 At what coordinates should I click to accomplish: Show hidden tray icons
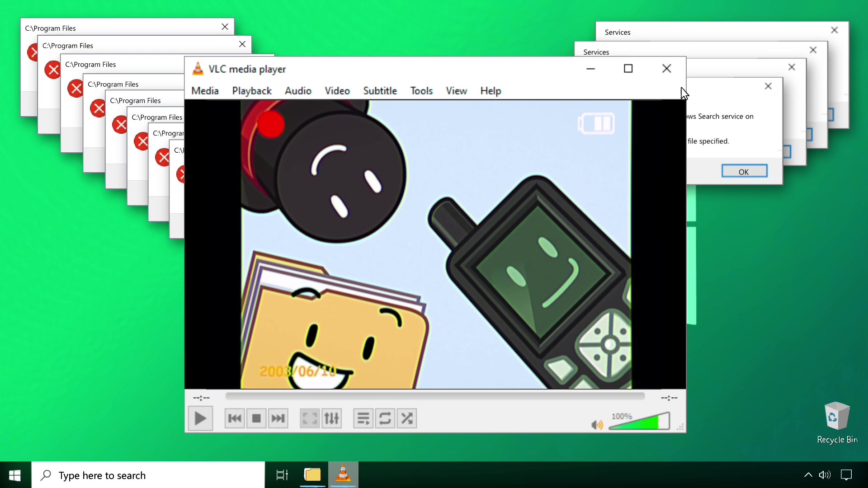click(x=808, y=475)
